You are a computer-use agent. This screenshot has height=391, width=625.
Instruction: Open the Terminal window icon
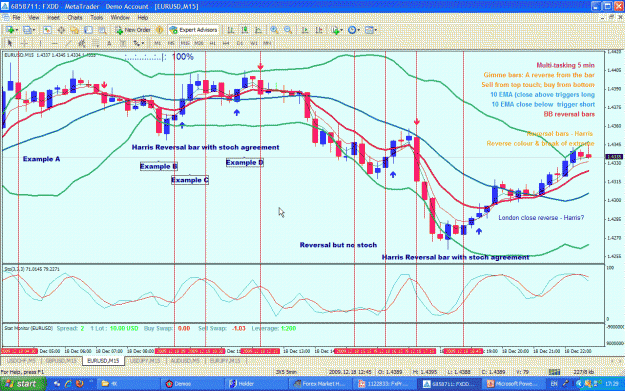(88, 30)
